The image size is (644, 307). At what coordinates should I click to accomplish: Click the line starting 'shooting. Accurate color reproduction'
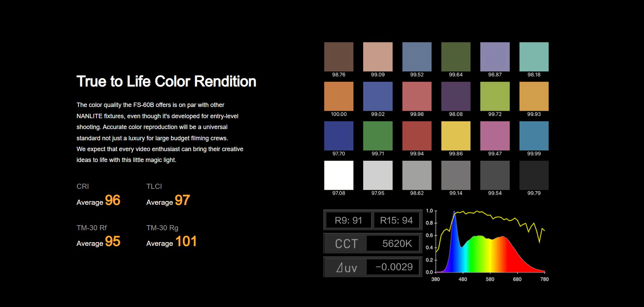(x=152, y=127)
